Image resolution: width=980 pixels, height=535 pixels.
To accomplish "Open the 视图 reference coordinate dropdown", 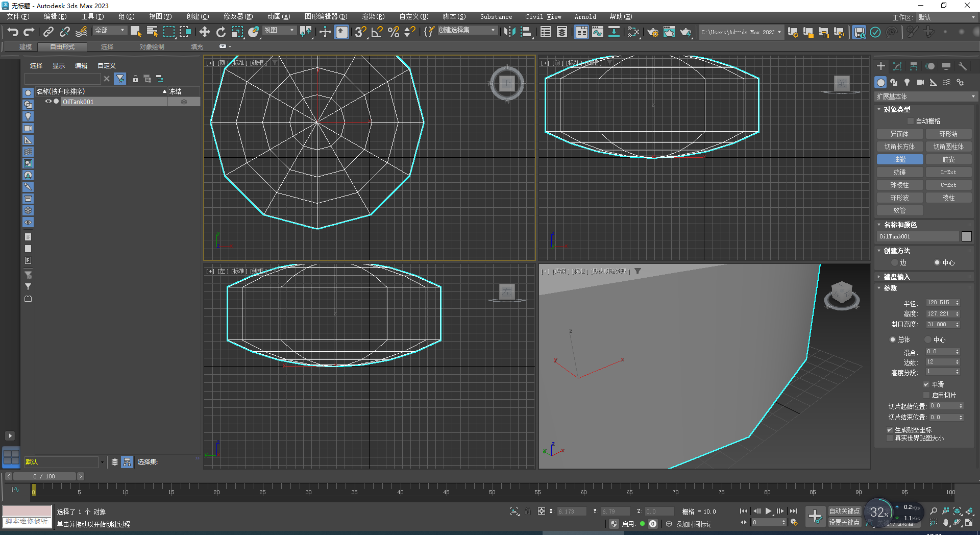I will [279, 31].
